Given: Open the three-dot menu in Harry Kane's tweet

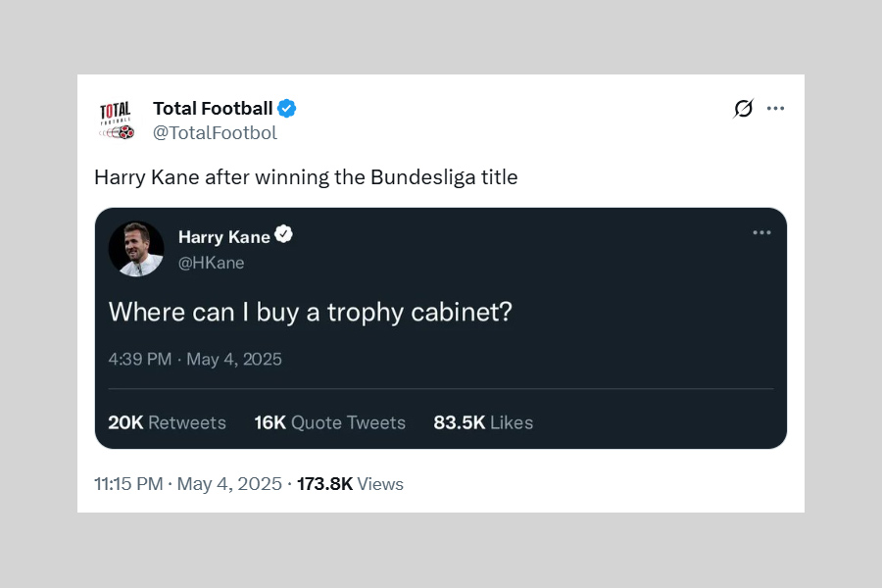Looking at the screenshot, I should (761, 233).
